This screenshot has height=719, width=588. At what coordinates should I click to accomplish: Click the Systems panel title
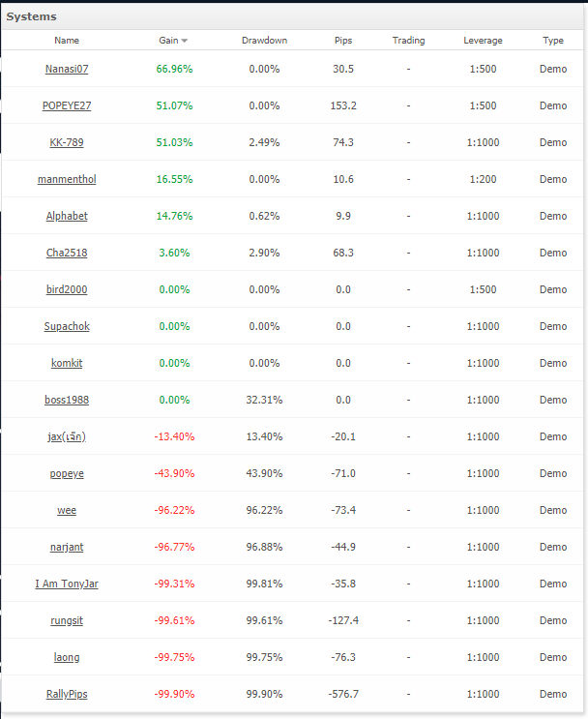(x=32, y=16)
